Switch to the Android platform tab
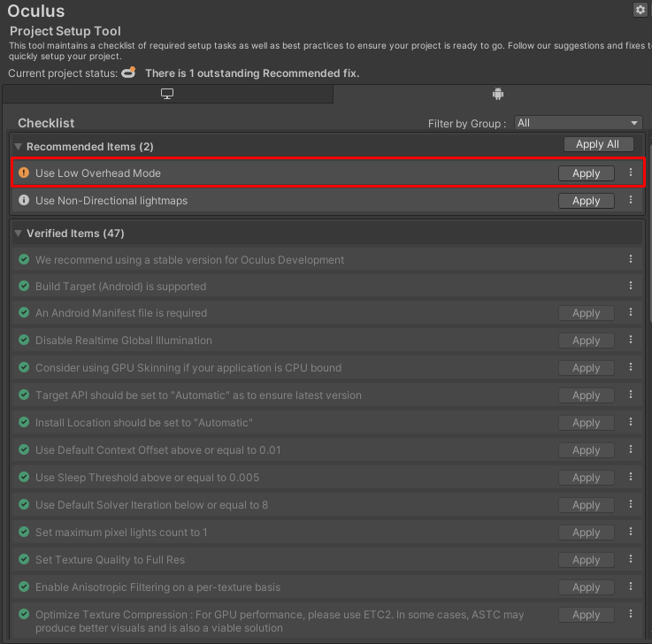652x644 pixels. pos(497,94)
